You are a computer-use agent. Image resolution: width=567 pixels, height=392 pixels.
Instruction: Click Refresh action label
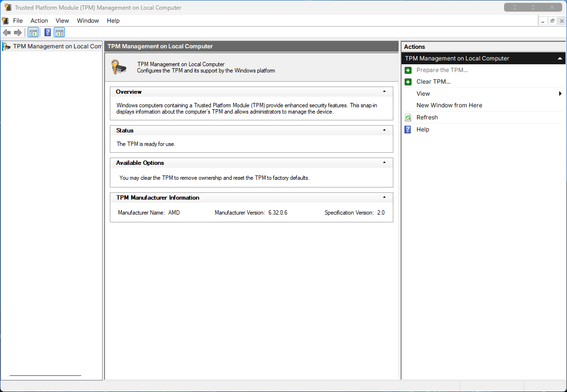[427, 117]
